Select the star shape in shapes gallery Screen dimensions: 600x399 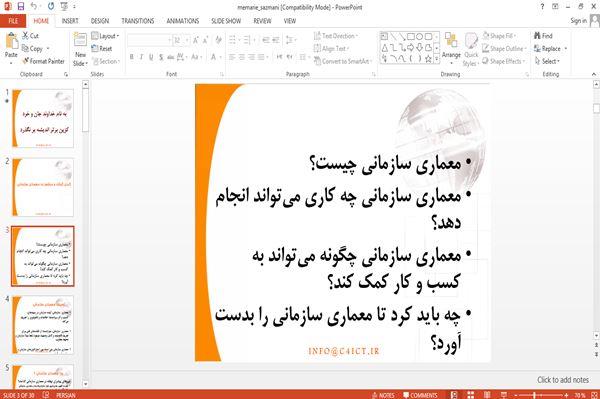(429, 59)
